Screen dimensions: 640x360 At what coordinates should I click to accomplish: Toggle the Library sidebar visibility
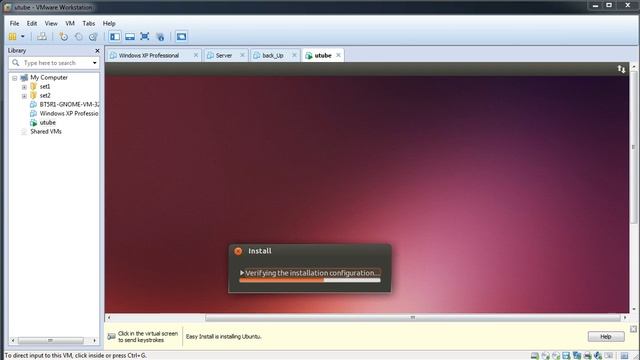point(115,37)
